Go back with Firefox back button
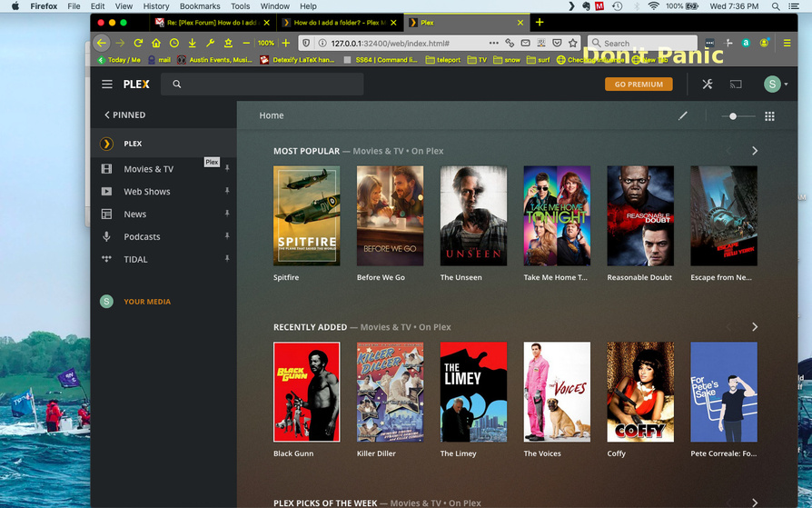812x508 pixels. click(x=102, y=43)
